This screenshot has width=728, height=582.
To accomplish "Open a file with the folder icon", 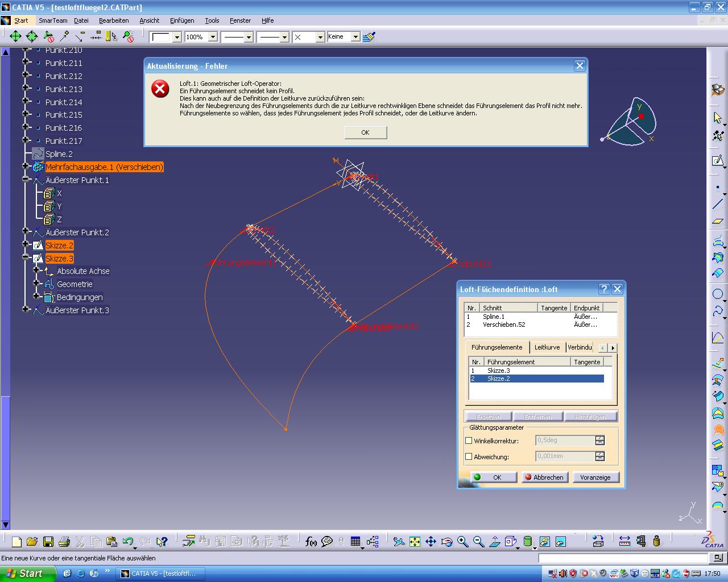I will [x=32, y=542].
